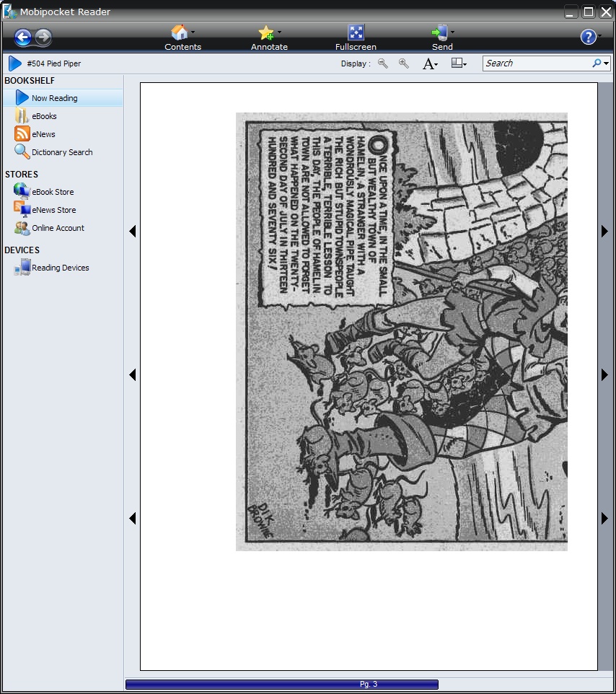Open the eBooks library section
The width and height of the screenshot is (616, 694).
coord(44,116)
